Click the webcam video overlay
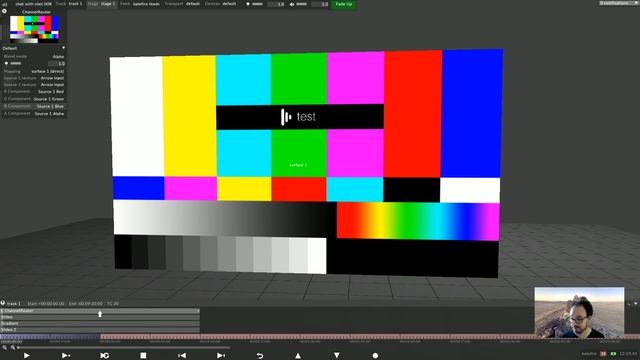Screen dimensions: 640x360 [x=579, y=313]
